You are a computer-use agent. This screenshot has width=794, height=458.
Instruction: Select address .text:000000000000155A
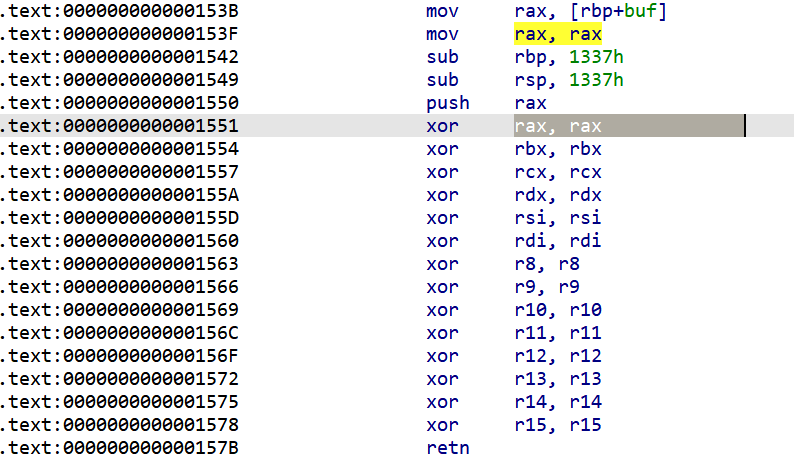click(x=119, y=195)
